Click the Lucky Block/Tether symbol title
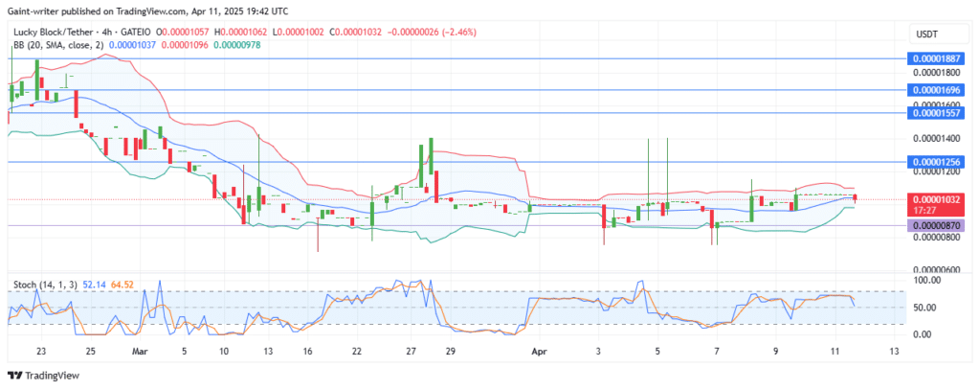Image resolution: width=980 pixels, height=389 pixels. pyautogui.click(x=52, y=32)
